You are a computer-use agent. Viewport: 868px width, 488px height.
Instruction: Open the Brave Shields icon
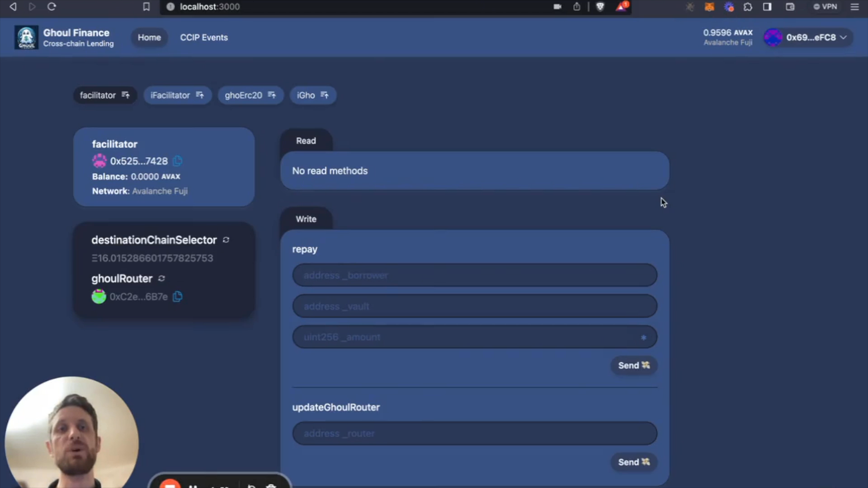pos(600,7)
